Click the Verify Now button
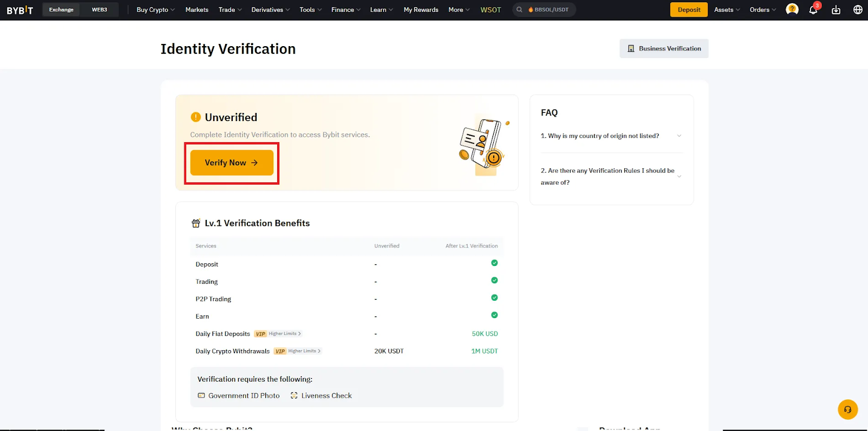 [x=232, y=163]
